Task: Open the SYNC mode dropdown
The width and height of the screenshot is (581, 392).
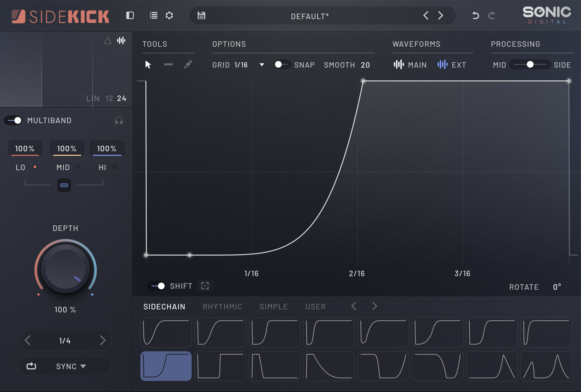Action: click(71, 366)
